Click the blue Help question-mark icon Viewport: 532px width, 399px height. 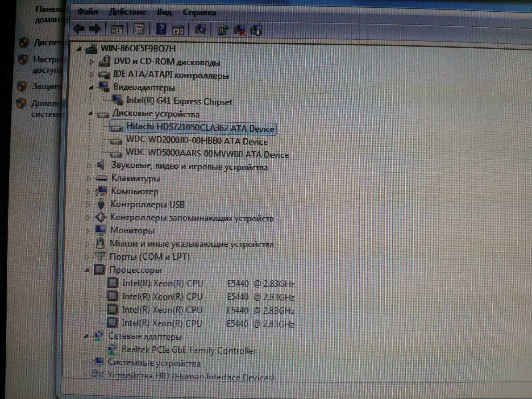coord(161,29)
